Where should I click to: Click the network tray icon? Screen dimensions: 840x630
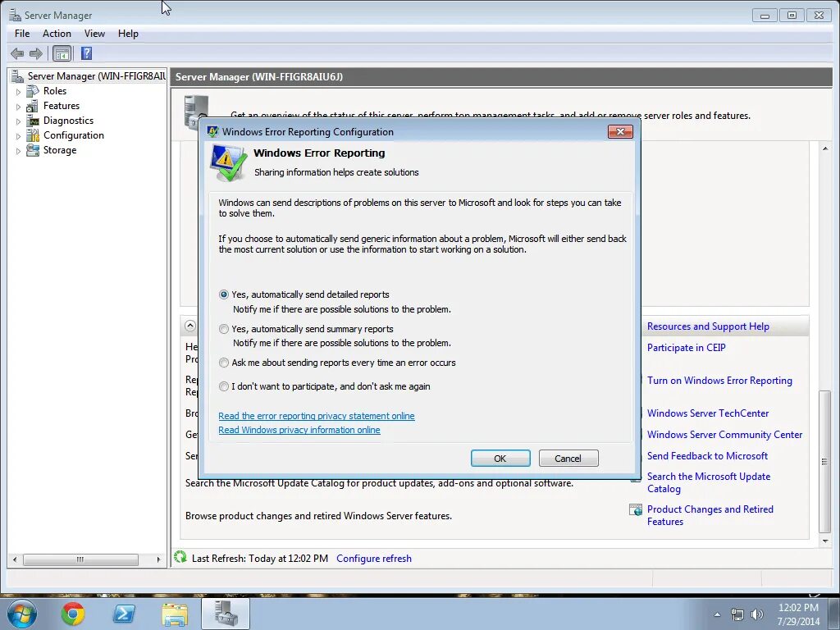coord(737,614)
